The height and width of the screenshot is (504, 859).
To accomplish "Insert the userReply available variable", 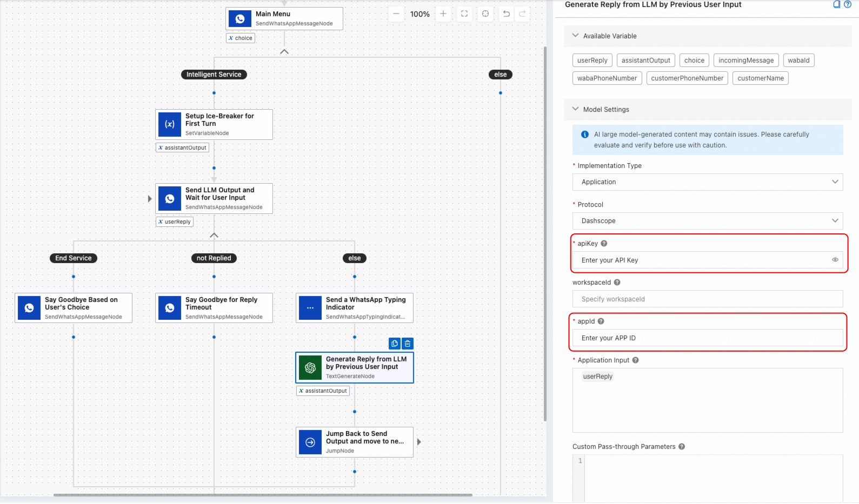I will point(592,61).
